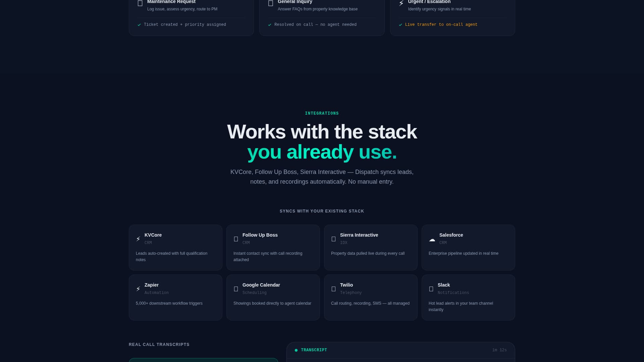Click 'Call routing, recording, SMS — all managed'

(x=370, y=303)
